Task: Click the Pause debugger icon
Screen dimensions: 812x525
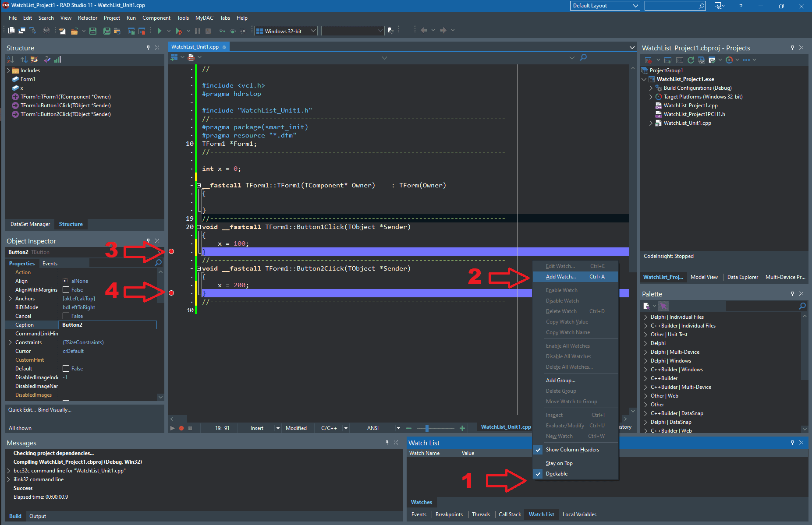Action: coord(198,31)
